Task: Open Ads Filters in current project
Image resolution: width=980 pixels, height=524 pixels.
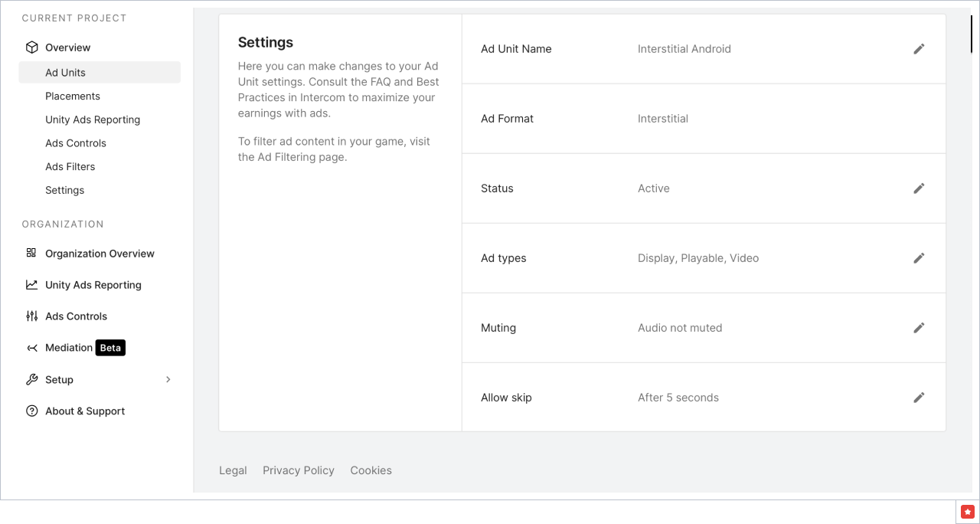Action: (70, 167)
